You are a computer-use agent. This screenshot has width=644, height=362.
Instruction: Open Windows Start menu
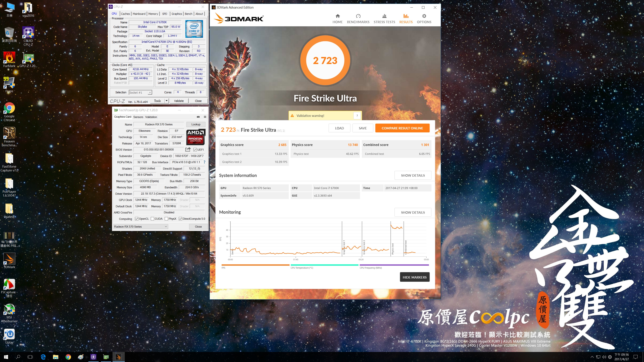point(6,357)
